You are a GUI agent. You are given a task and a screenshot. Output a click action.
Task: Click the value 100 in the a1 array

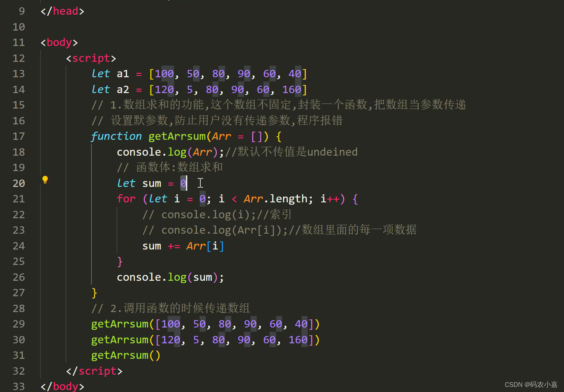point(164,73)
